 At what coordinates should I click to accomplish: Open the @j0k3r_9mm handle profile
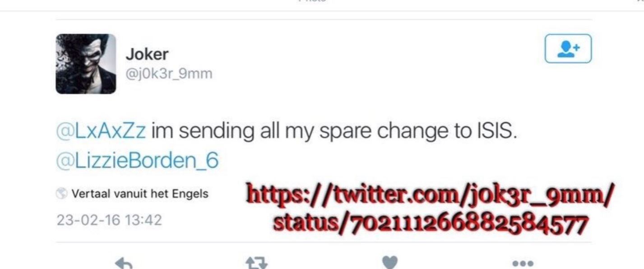click(169, 73)
